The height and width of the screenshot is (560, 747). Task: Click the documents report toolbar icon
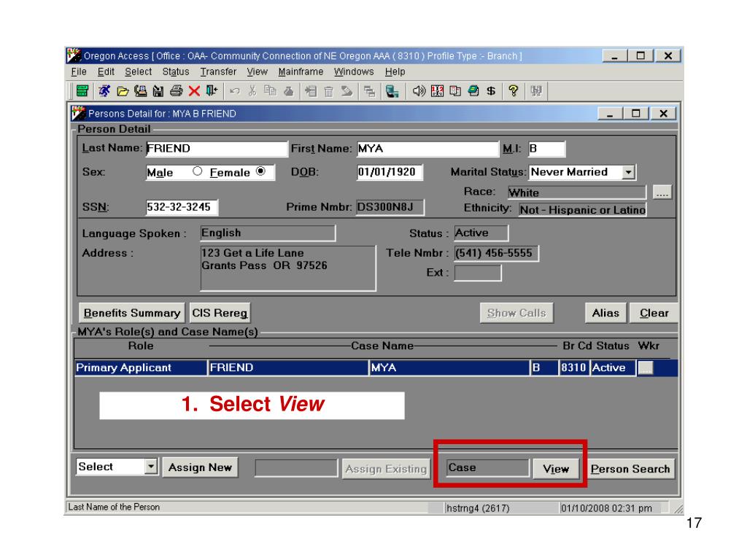[455, 90]
